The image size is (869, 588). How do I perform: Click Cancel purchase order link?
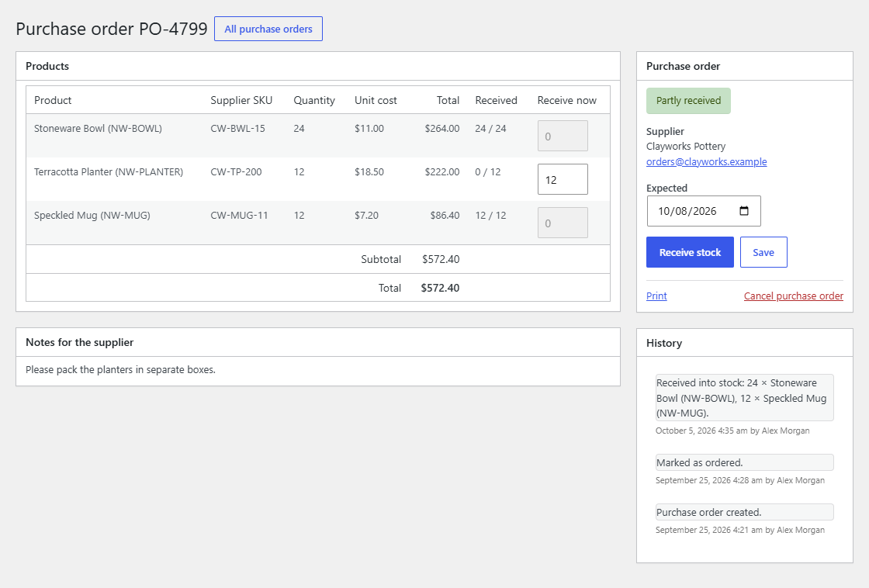pyautogui.click(x=794, y=296)
